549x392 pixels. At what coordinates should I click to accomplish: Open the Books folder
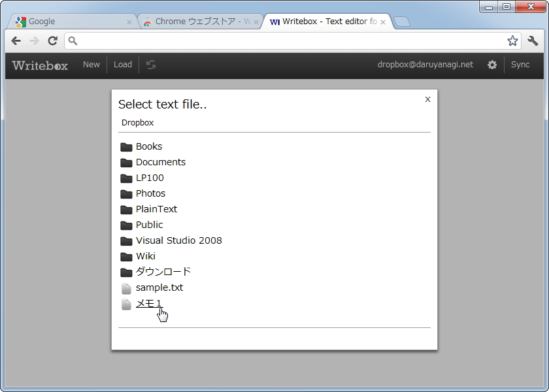point(149,146)
